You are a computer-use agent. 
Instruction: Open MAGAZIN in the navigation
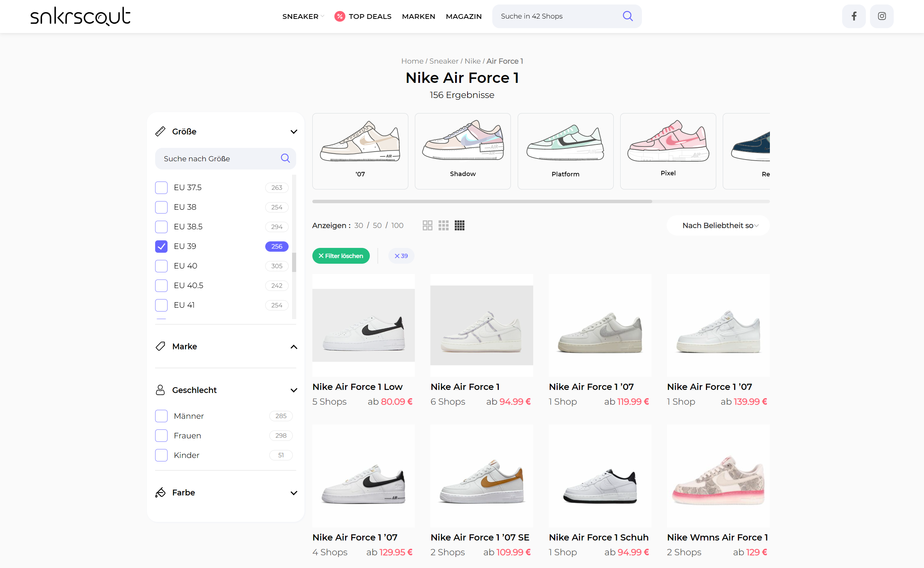point(463,17)
